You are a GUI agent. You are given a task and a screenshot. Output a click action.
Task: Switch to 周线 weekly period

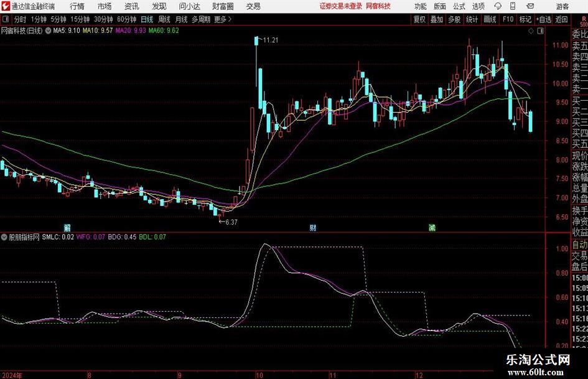(x=164, y=19)
